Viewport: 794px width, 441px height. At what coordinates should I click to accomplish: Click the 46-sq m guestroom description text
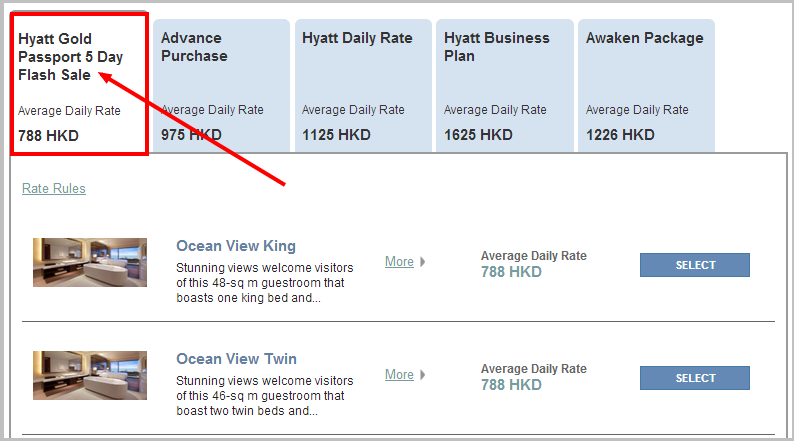(x=265, y=395)
